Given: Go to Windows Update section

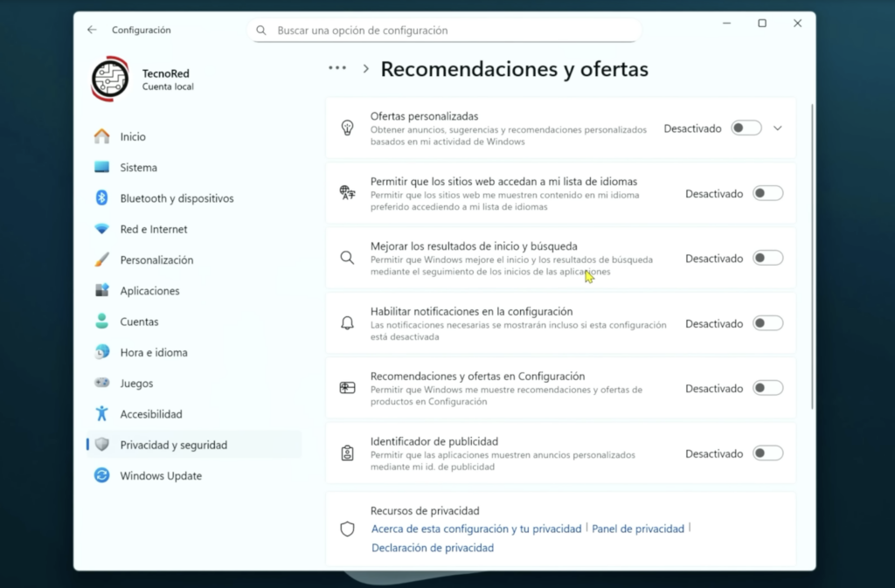Looking at the screenshot, I should pos(194,475).
